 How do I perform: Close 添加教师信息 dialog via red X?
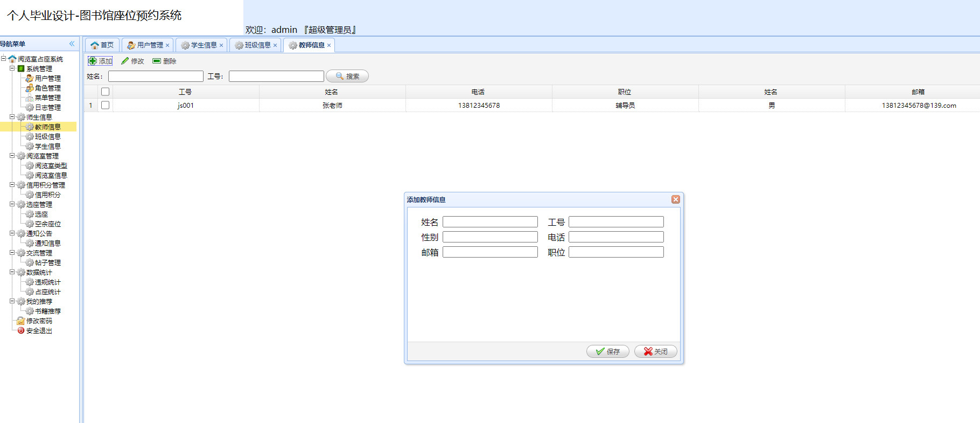point(676,199)
